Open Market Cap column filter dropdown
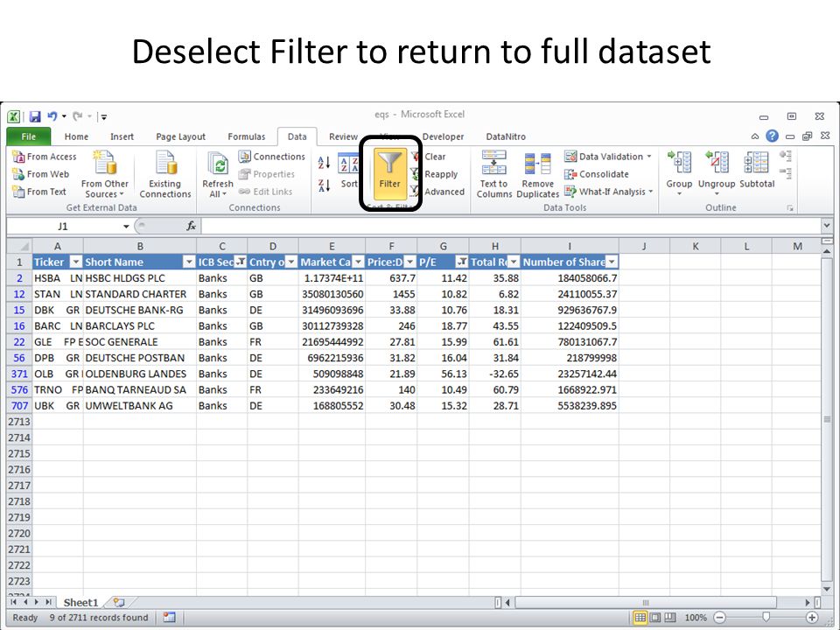 click(x=359, y=262)
